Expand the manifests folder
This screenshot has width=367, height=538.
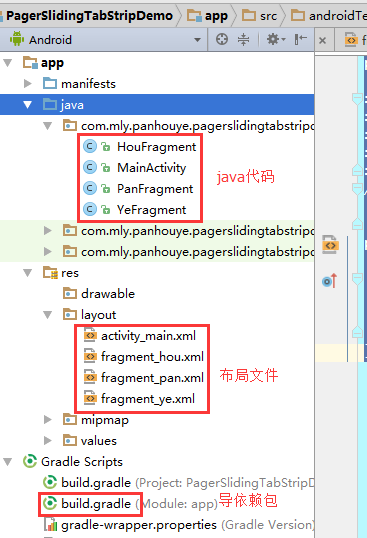(28, 83)
